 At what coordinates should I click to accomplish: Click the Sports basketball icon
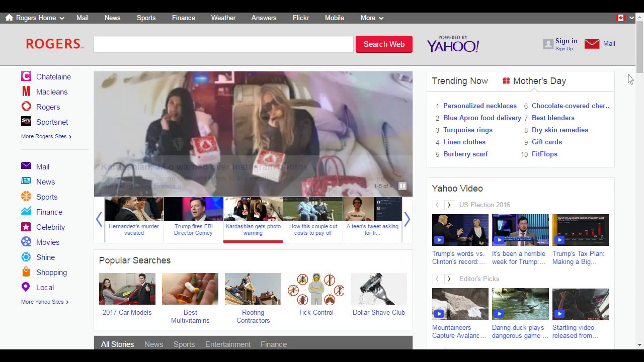point(26,197)
